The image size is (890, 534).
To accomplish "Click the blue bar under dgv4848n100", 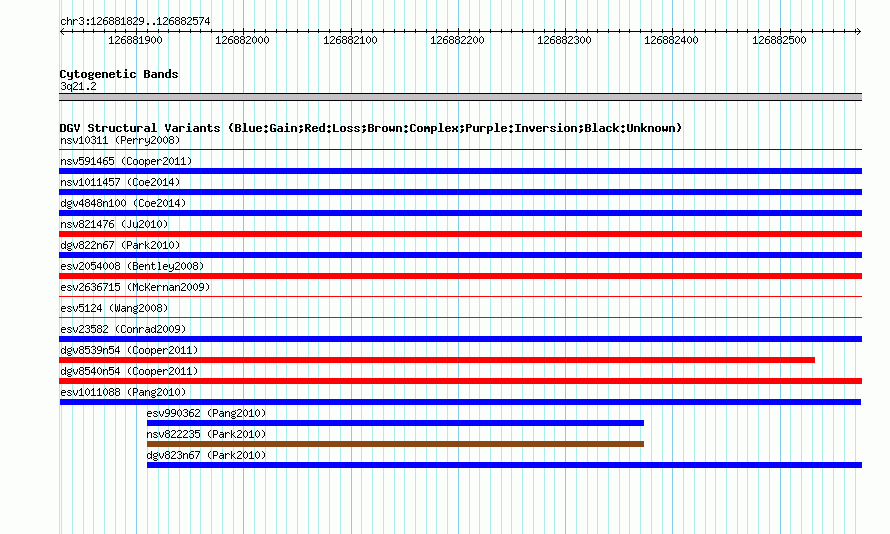I will coord(460,213).
